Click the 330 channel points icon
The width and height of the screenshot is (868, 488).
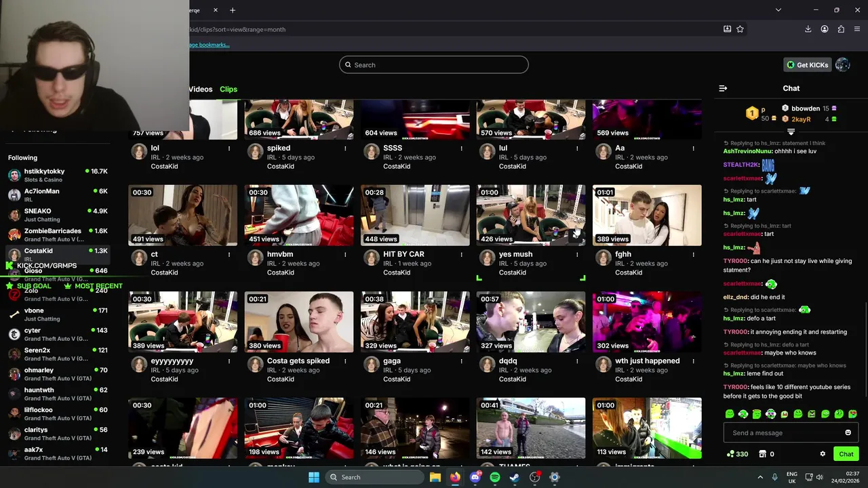pyautogui.click(x=730, y=454)
